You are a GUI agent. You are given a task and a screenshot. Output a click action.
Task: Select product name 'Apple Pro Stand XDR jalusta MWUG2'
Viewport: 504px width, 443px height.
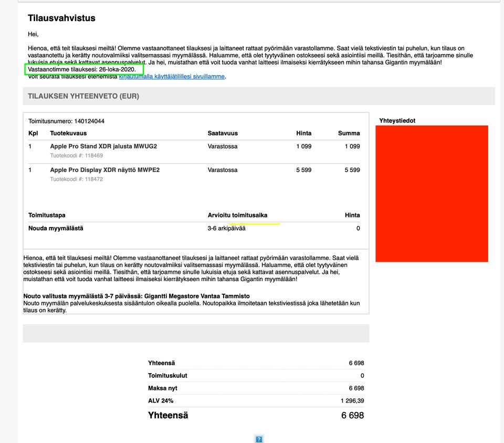(x=103, y=147)
